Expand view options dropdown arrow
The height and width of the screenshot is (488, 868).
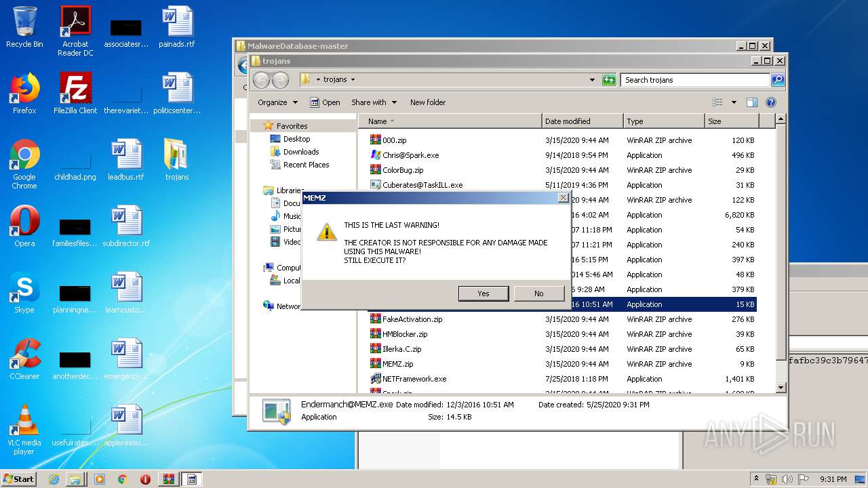(734, 102)
